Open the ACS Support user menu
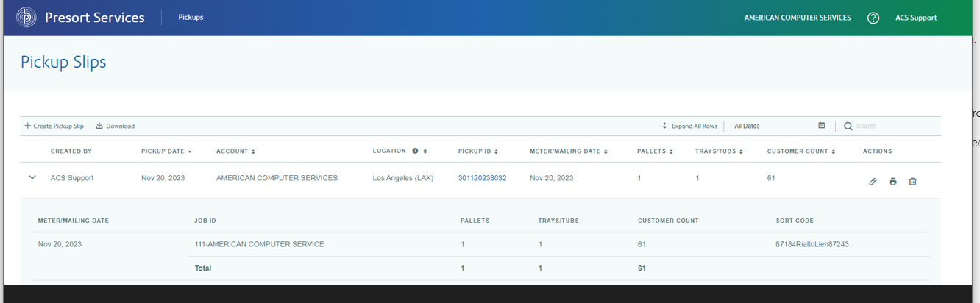The height and width of the screenshot is (303, 980). point(916,18)
